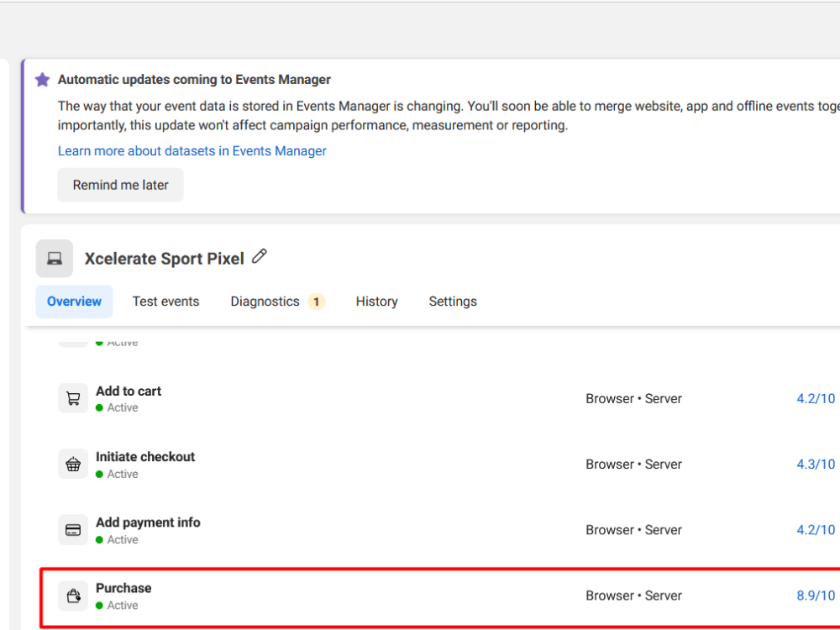Image resolution: width=840 pixels, height=630 pixels.
Task: Switch to the Test events tab
Action: pos(165,301)
